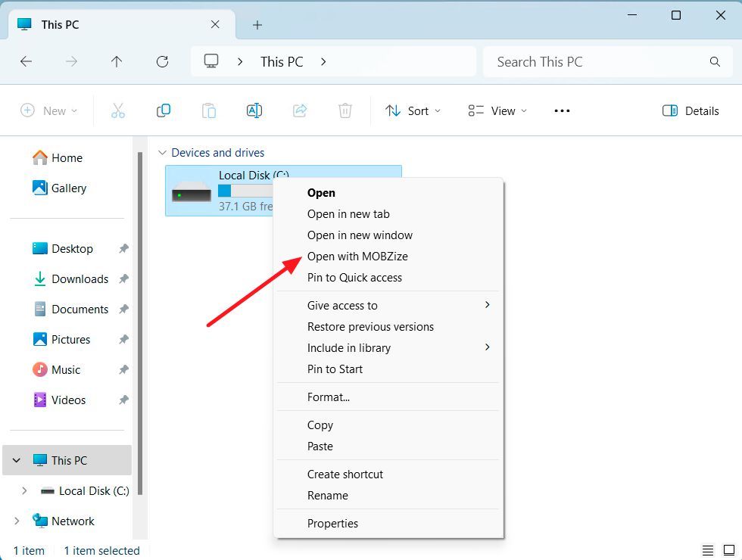Open the Gallery from the sidebar
Viewport: 742px width, 560px height.
[x=67, y=188]
